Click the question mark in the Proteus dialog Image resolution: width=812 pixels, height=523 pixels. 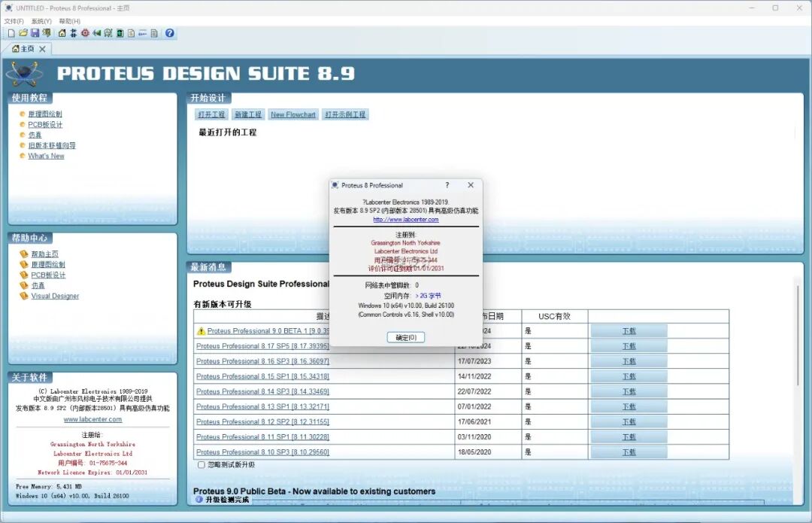(x=447, y=184)
